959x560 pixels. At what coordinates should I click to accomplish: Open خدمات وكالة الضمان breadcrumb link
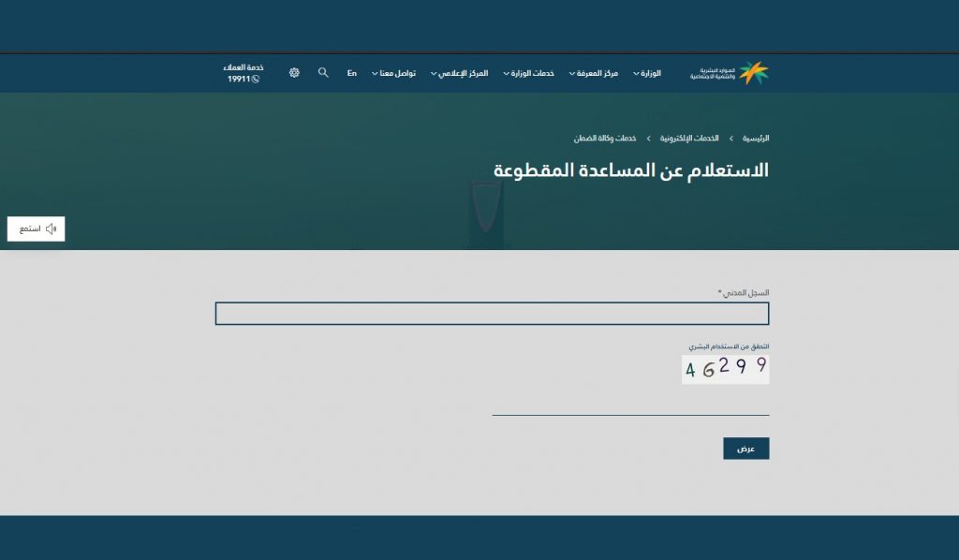tap(605, 139)
